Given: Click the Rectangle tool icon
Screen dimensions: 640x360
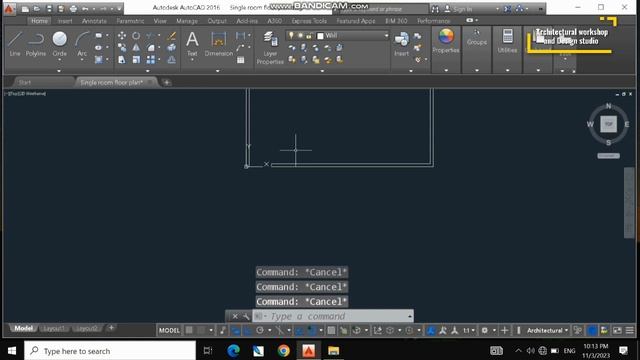Looking at the screenshot, I should click(98, 36).
